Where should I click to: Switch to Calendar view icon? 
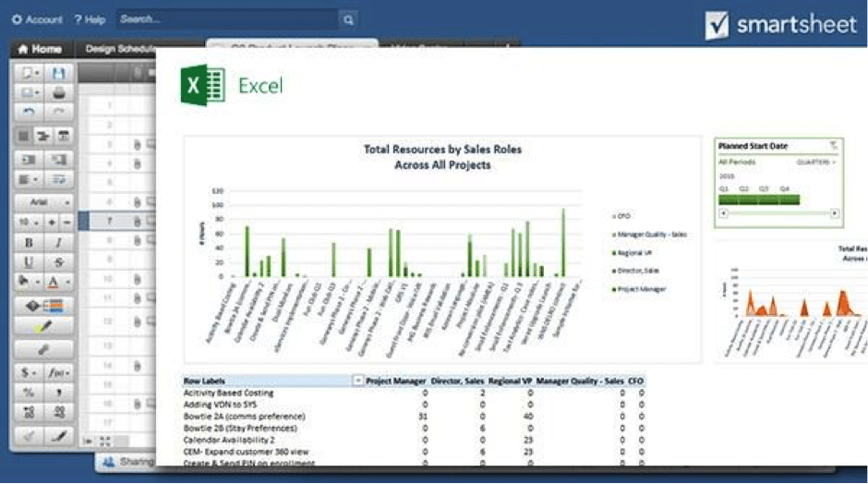(63, 136)
